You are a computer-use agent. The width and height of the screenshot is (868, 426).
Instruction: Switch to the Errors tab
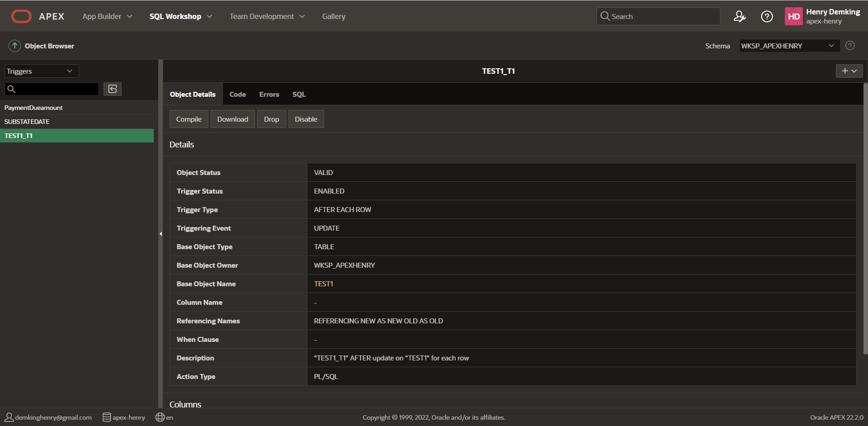(x=269, y=94)
